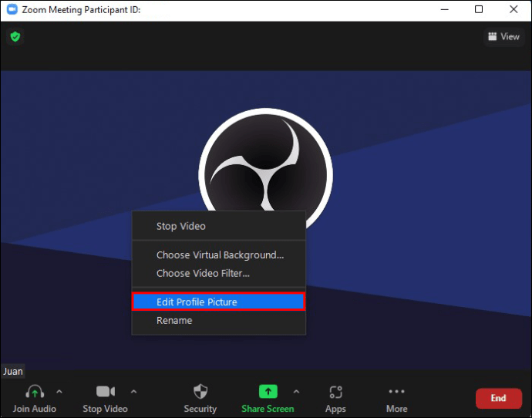
Task: Expand the Share Screen options caret
Action: pos(296,392)
